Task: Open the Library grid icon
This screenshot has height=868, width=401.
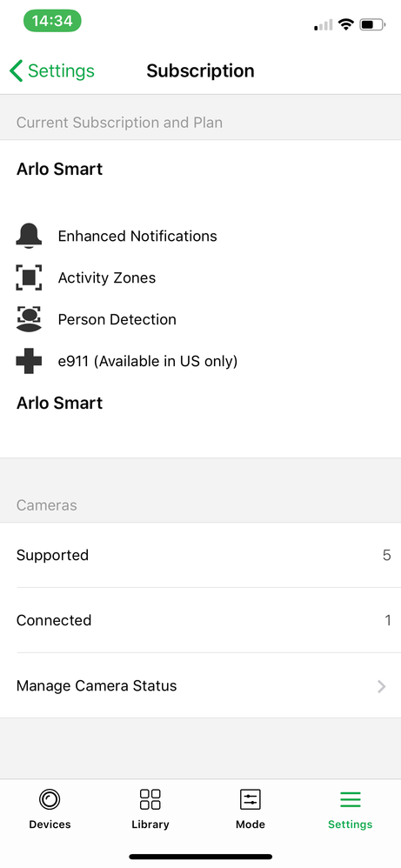Action: (150, 799)
